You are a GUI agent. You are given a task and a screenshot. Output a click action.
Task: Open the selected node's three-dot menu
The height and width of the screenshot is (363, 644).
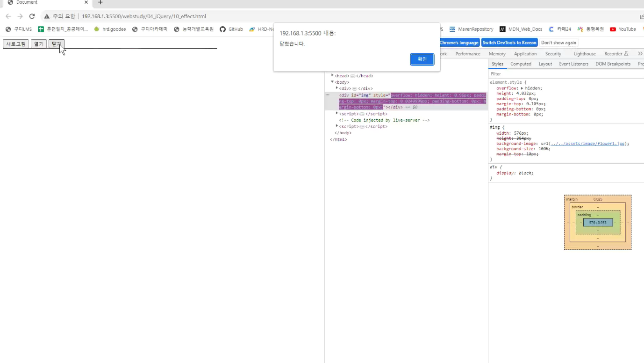click(x=327, y=95)
